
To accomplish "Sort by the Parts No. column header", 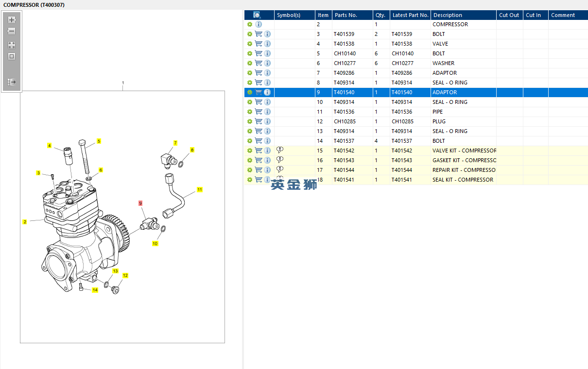I will [x=352, y=15].
